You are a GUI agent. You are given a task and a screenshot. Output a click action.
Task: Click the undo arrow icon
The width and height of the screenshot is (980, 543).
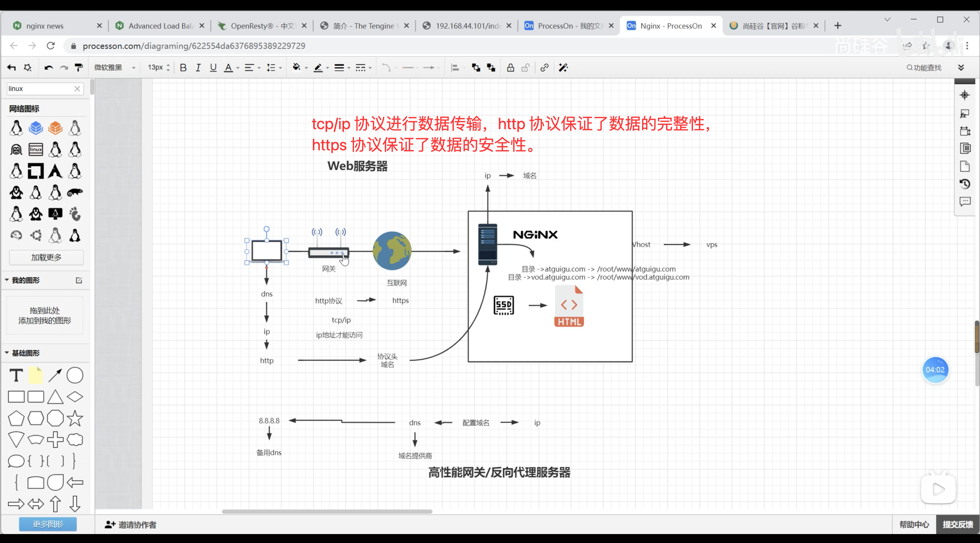[x=48, y=68]
